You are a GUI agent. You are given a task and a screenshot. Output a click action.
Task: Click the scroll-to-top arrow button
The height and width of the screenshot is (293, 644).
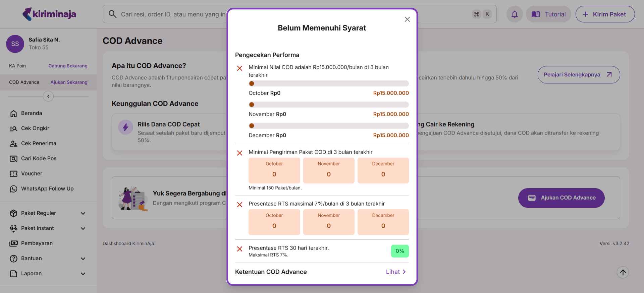(x=623, y=272)
